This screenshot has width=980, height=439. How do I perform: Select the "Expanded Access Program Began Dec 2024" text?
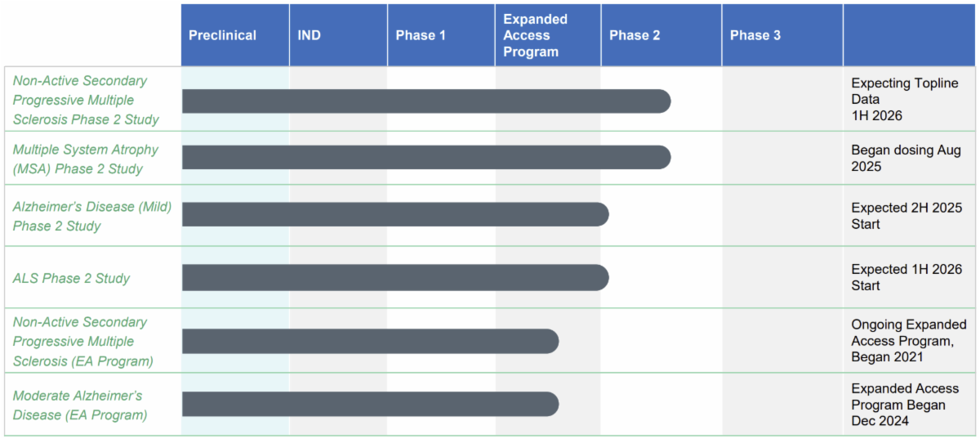click(905, 405)
